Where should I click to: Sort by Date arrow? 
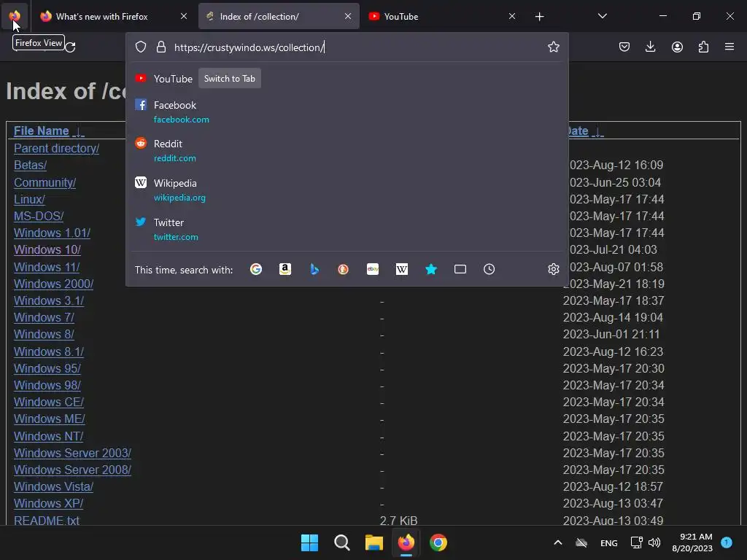pyautogui.click(x=597, y=131)
